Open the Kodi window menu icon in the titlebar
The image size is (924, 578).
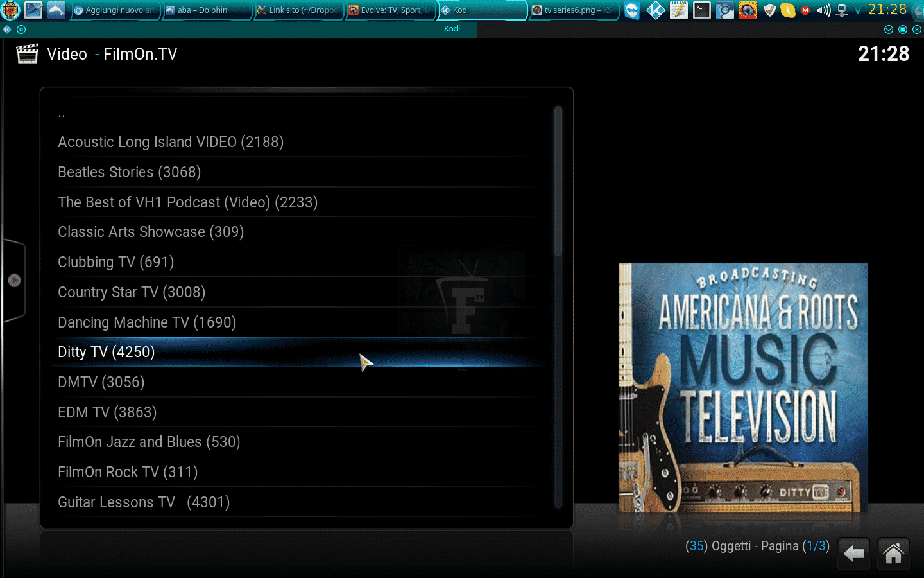coord(7,30)
